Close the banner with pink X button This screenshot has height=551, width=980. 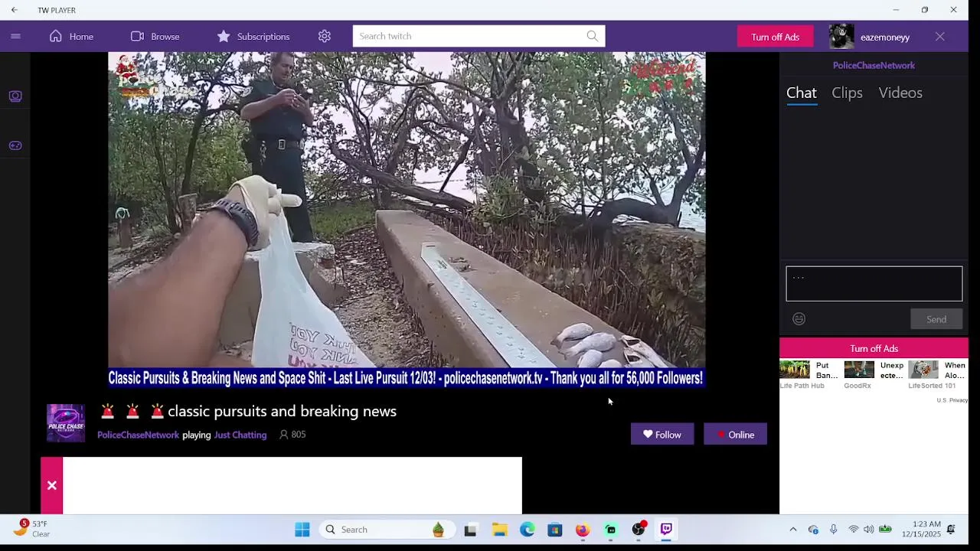tap(51, 486)
